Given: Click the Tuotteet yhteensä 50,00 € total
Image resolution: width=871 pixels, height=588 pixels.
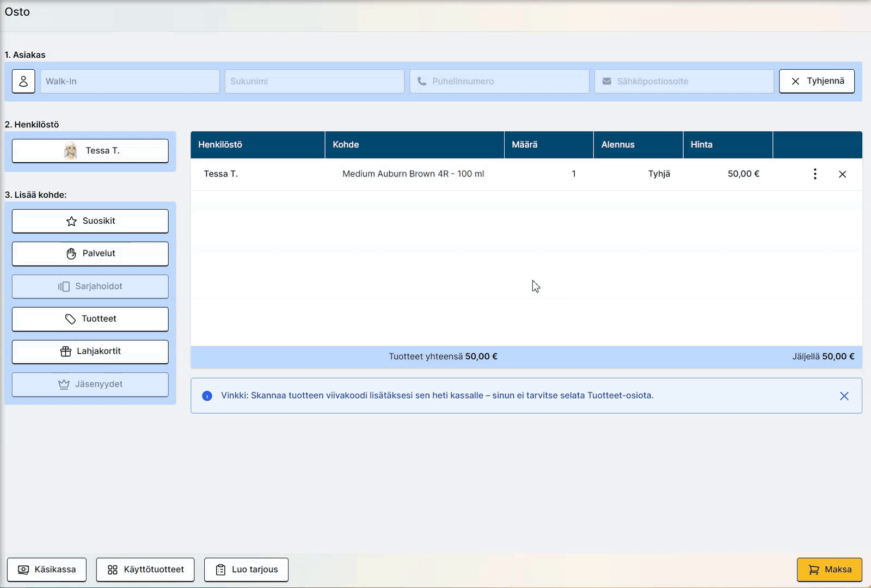Looking at the screenshot, I should (443, 357).
